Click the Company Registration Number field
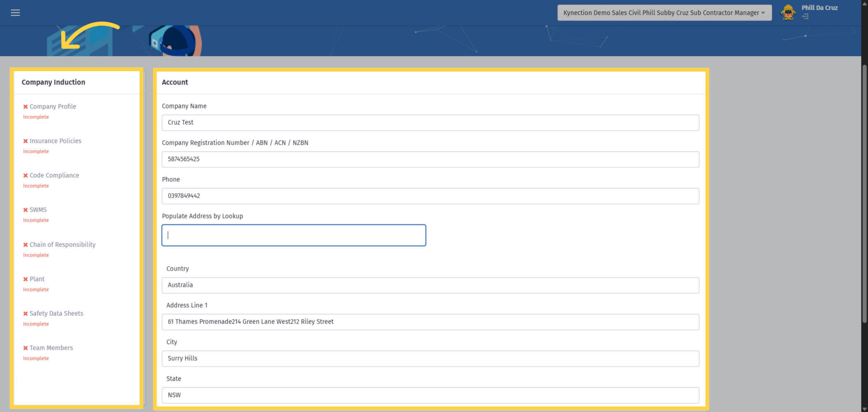Screen dimensions: 868x412 coord(430,159)
